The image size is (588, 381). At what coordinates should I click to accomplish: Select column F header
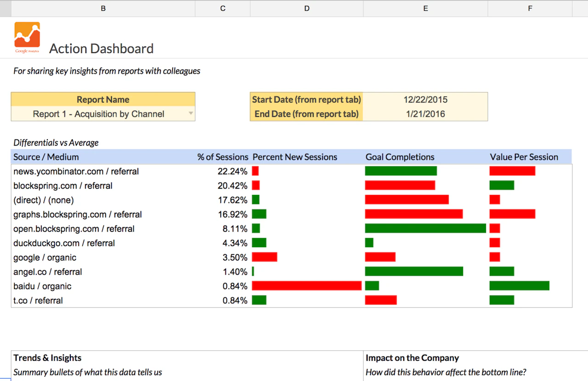[530, 8]
